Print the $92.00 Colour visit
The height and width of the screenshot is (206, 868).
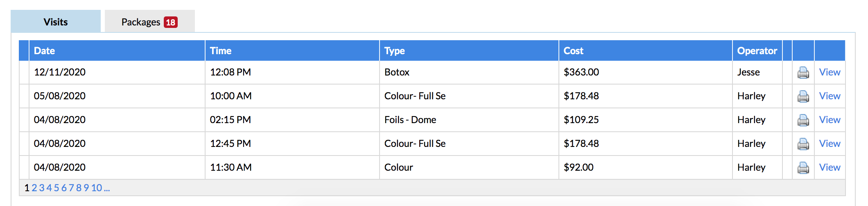(803, 168)
